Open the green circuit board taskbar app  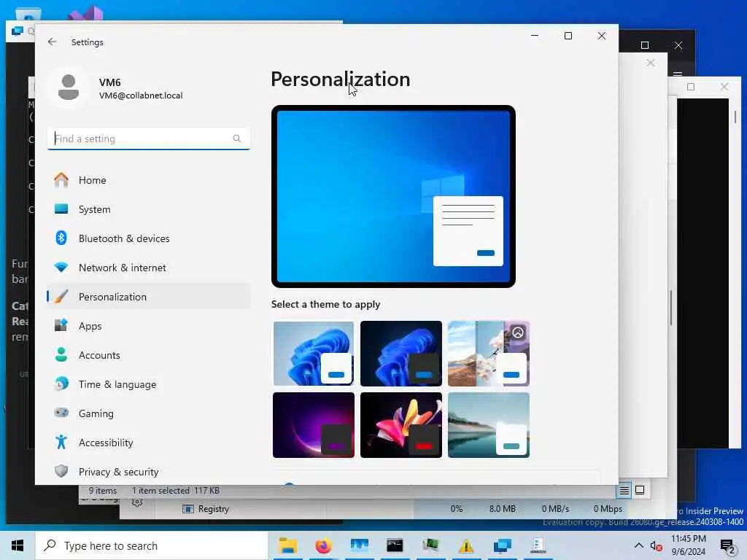[430, 545]
